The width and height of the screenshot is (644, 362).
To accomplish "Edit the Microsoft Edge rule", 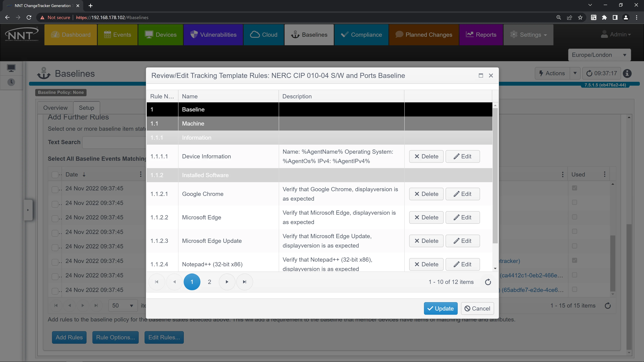I will click(463, 217).
